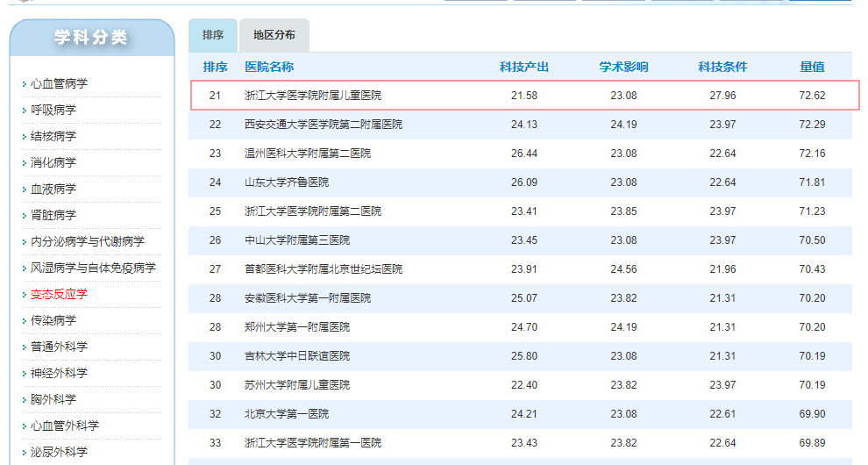Select highlighted 变态反应学 category
Screen dimensions: 868x465
59,294
